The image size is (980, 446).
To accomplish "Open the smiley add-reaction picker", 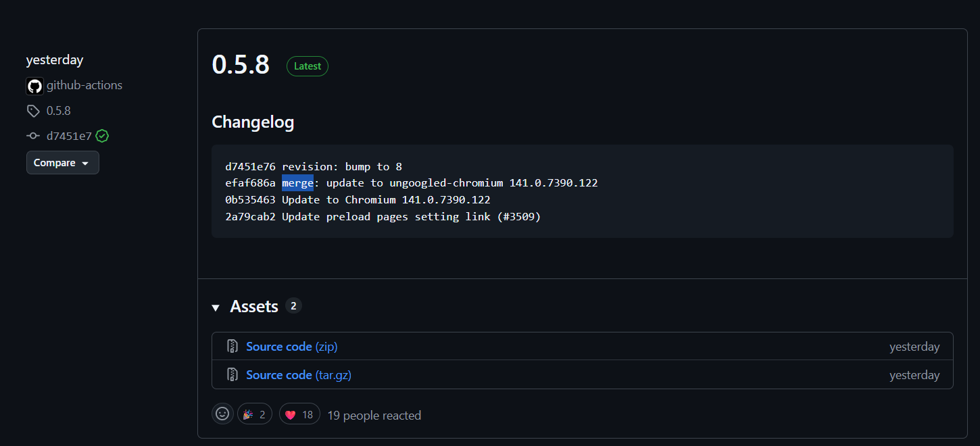I will tap(222, 414).
